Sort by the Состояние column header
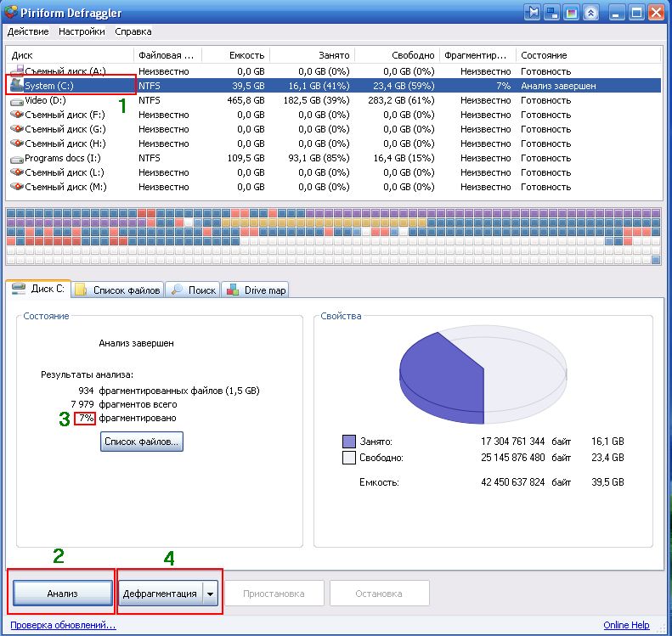The height and width of the screenshot is (636, 672). (588, 55)
